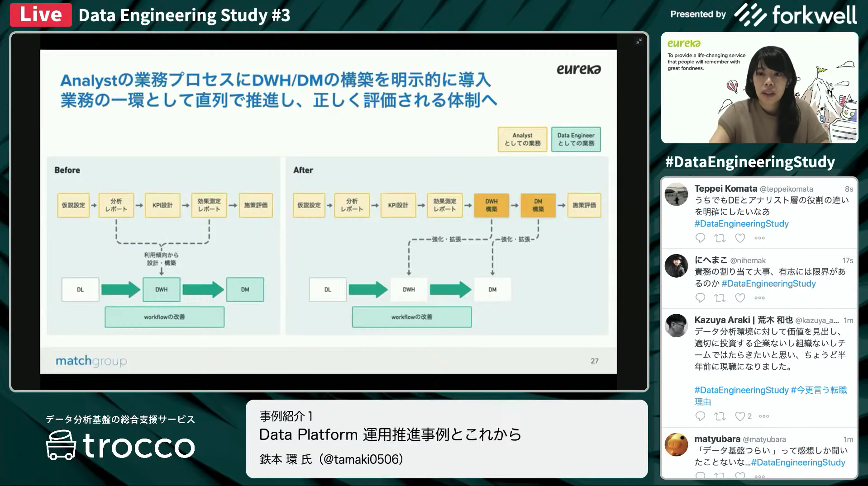
Task: Click the green DM box in Before diagram
Action: (245, 289)
